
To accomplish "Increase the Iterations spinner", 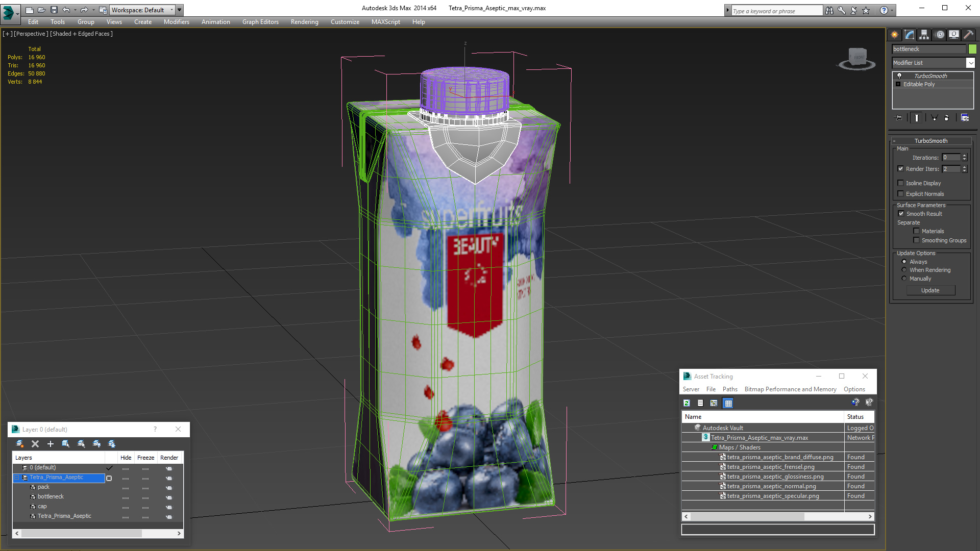I will pyautogui.click(x=964, y=156).
